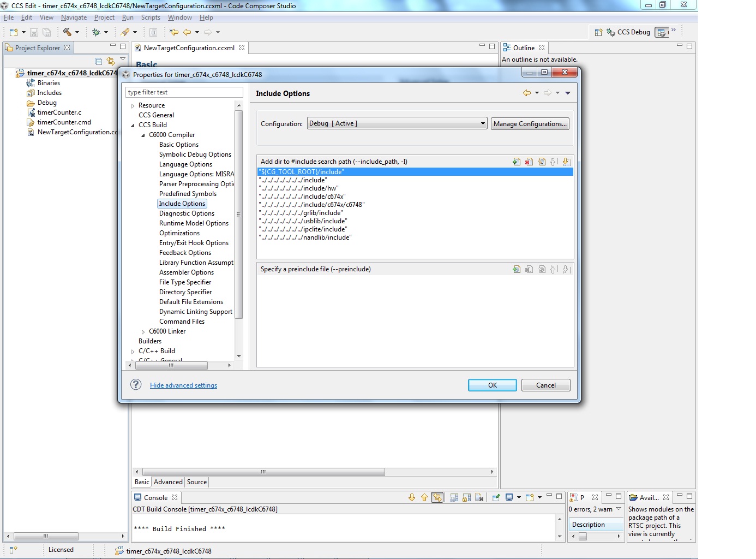Edit the selected include search path entry
Image resolution: width=756 pixels, height=559 pixels.
(542, 162)
